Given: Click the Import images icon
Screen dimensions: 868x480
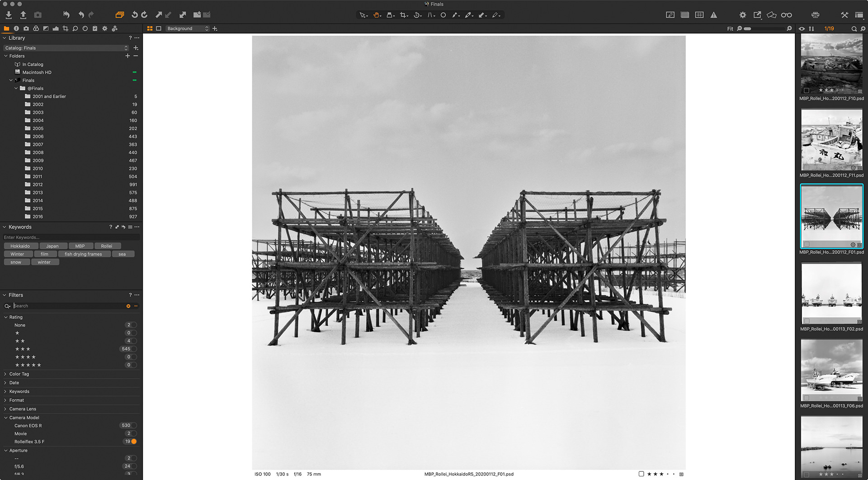Looking at the screenshot, I should 9,15.
